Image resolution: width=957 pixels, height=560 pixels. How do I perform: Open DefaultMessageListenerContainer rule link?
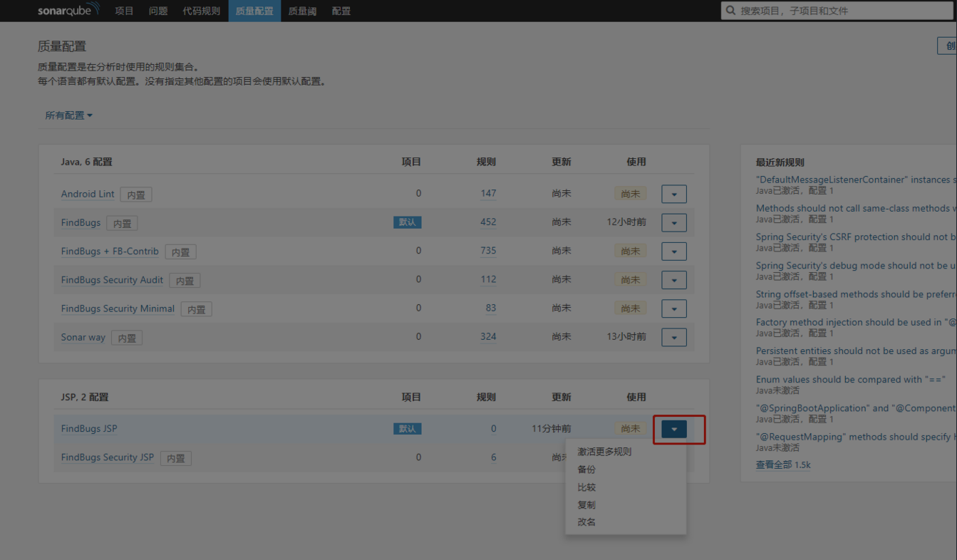coord(856,180)
